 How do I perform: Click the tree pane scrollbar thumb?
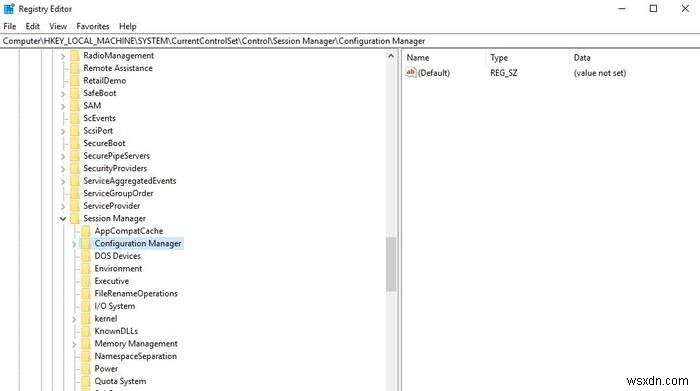(391, 264)
